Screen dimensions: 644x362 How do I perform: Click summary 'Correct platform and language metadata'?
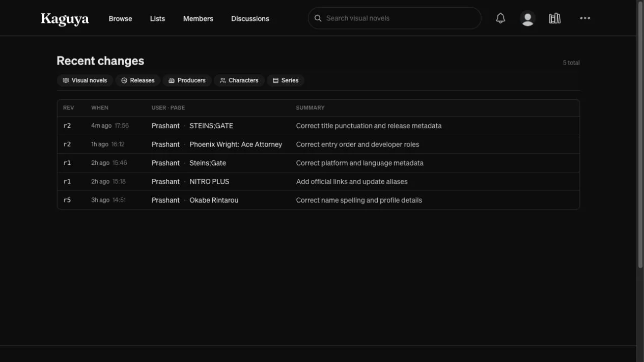pos(359,163)
